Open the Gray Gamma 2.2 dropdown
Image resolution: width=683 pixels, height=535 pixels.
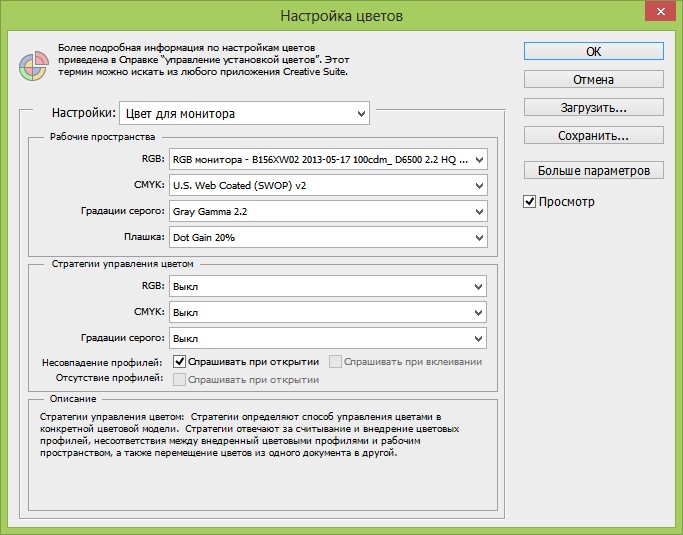coord(328,212)
